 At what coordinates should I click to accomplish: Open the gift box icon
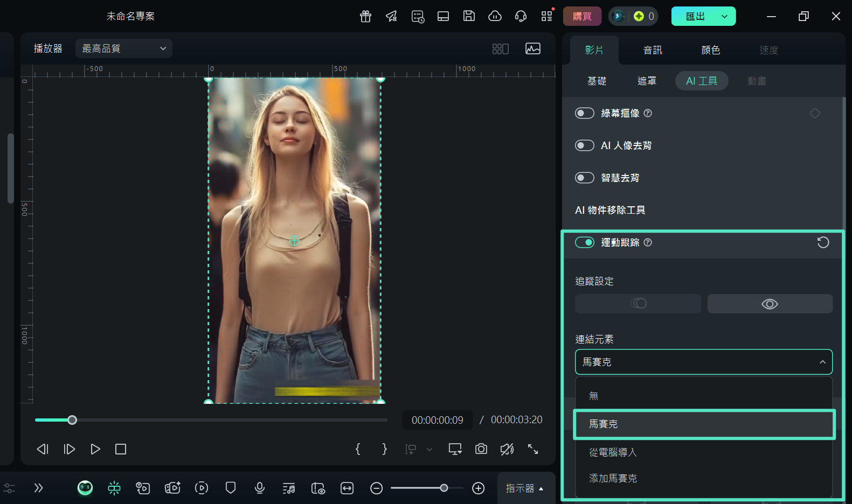[x=365, y=16]
